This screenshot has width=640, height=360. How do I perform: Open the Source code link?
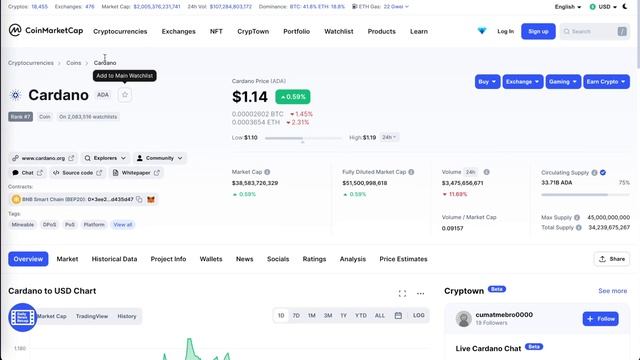point(78,173)
